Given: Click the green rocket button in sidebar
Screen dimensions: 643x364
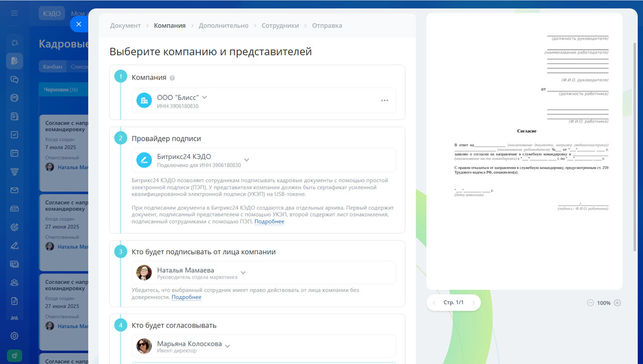Looking at the screenshot, I should [15, 355].
